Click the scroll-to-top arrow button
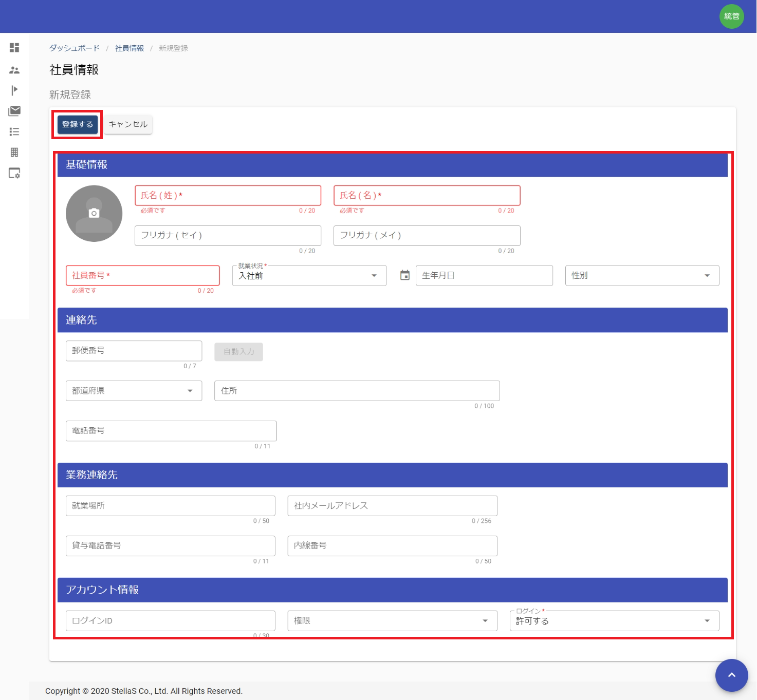Viewport: 757px width, 700px height. [x=731, y=675]
